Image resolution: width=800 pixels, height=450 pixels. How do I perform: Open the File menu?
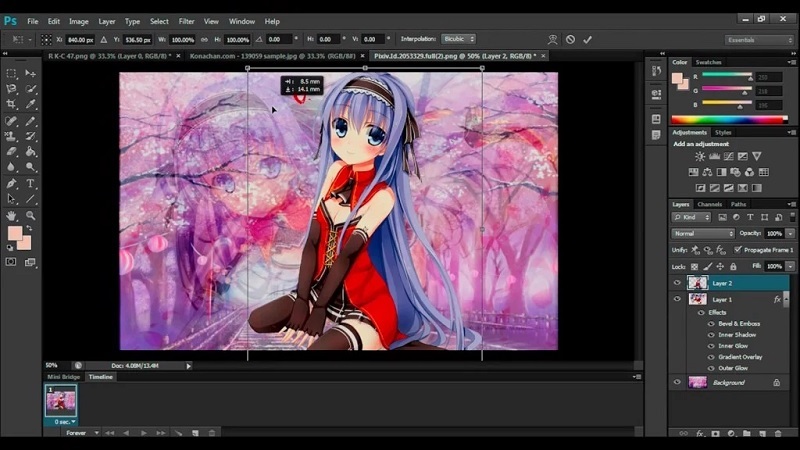pos(33,21)
